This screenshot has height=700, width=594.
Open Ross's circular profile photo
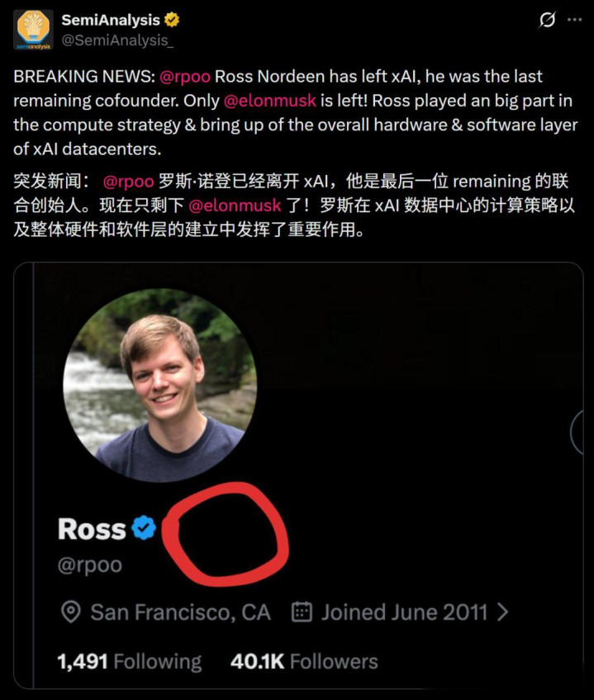click(x=160, y=385)
